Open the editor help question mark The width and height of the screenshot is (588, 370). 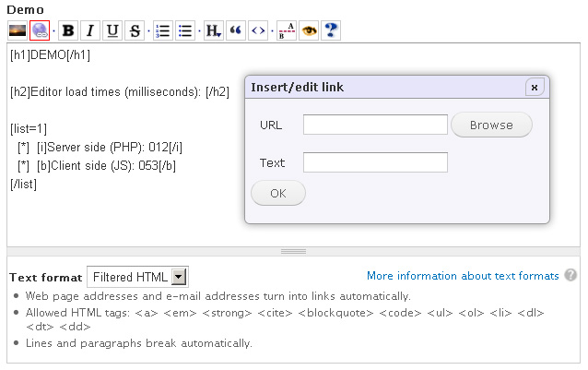[x=331, y=30]
